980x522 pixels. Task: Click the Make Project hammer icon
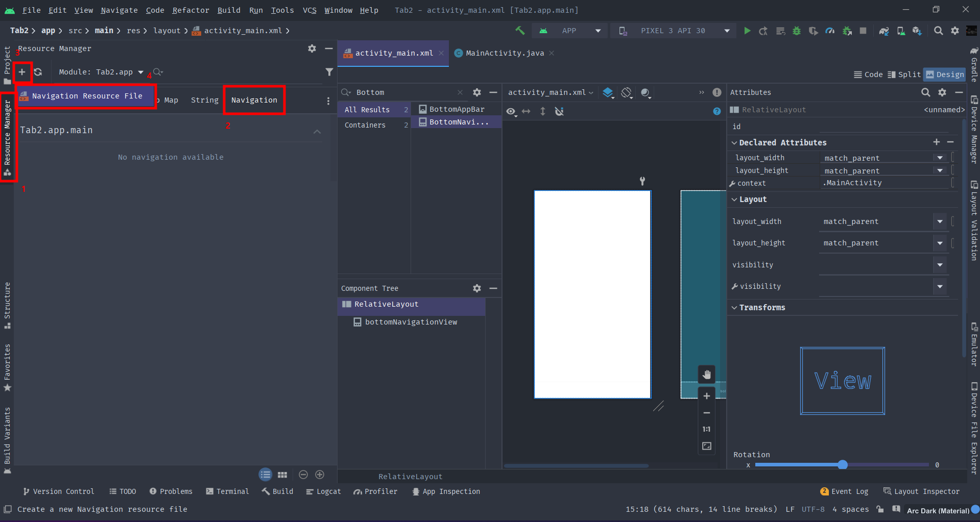(520, 31)
